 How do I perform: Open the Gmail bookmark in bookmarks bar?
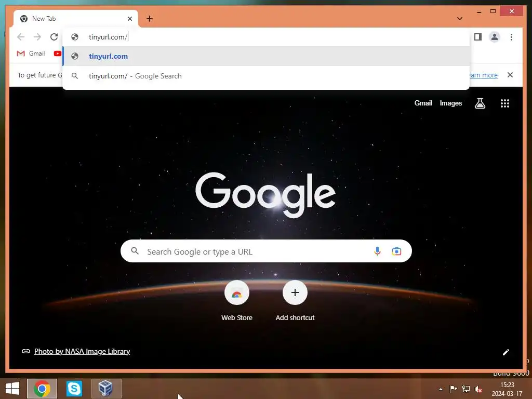[x=31, y=54]
